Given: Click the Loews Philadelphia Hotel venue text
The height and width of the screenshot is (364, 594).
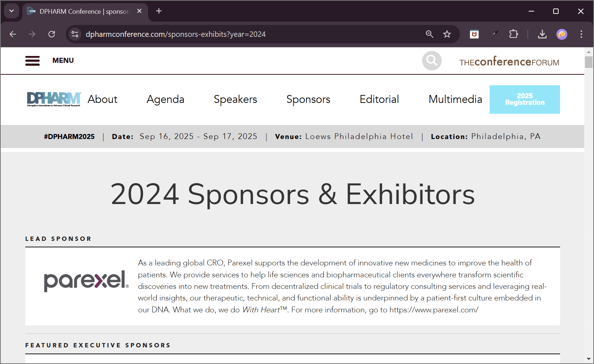Looking at the screenshot, I should [359, 136].
